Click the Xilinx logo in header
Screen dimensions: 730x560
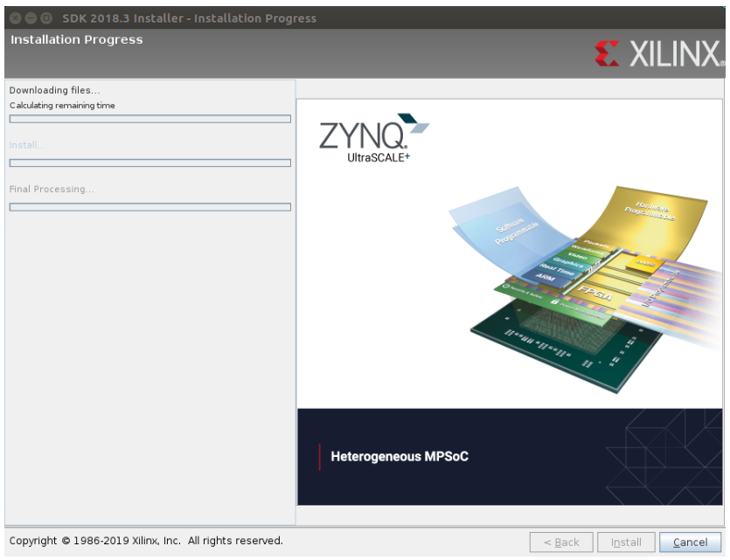[x=659, y=53]
